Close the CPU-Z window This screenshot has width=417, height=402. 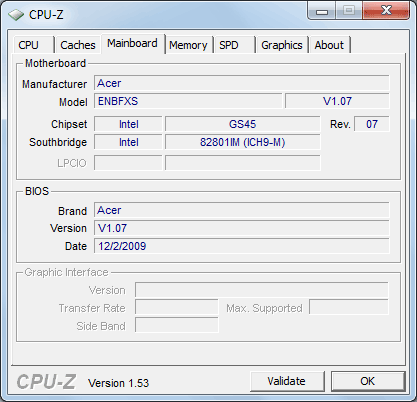coord(386,11)
